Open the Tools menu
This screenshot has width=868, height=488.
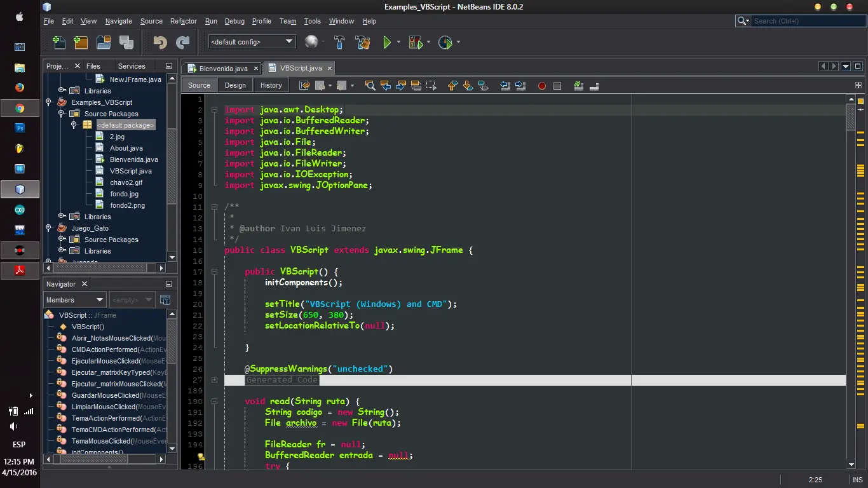312,21
